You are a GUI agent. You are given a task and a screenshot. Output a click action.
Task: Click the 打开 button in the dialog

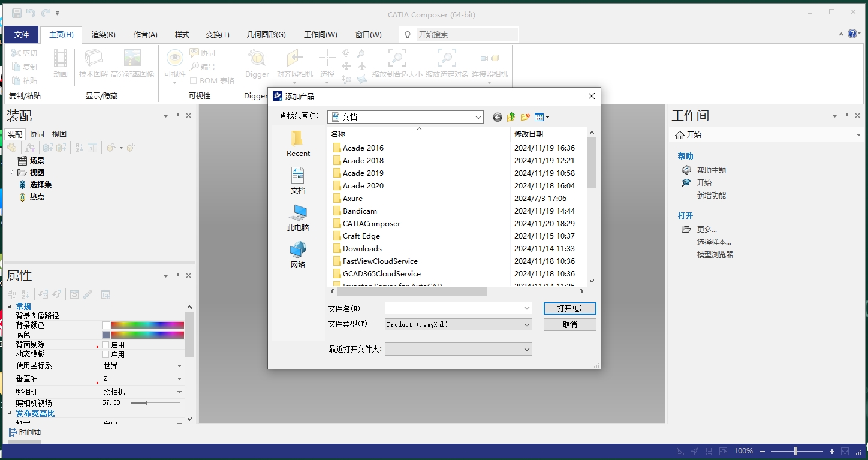tap(569, 308)
